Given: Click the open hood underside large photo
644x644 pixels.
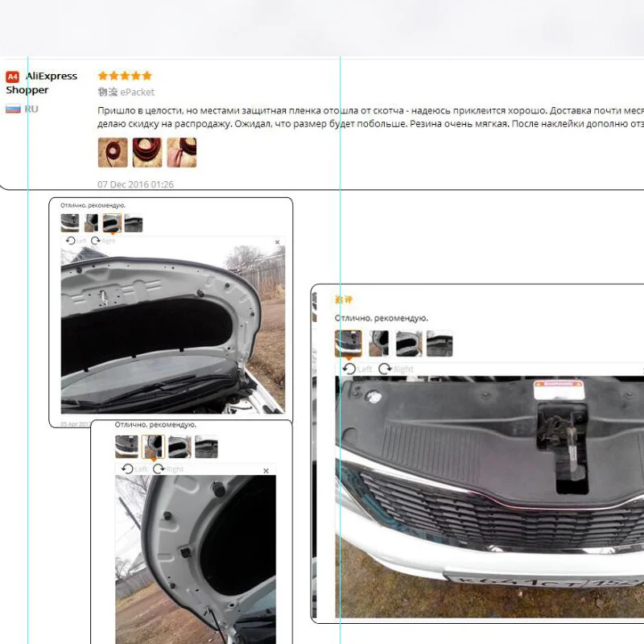Looking at the screenshot, I should 173,330.
